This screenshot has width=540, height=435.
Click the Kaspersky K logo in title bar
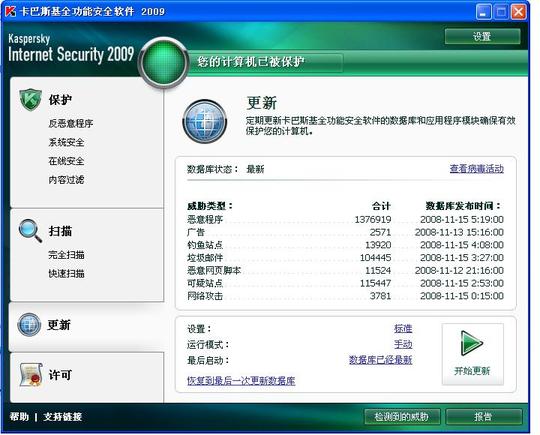point(10,11)
